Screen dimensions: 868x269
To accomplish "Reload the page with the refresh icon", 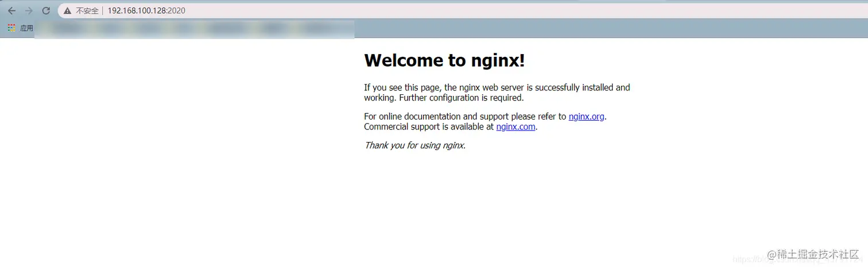I will click(46, 11).
